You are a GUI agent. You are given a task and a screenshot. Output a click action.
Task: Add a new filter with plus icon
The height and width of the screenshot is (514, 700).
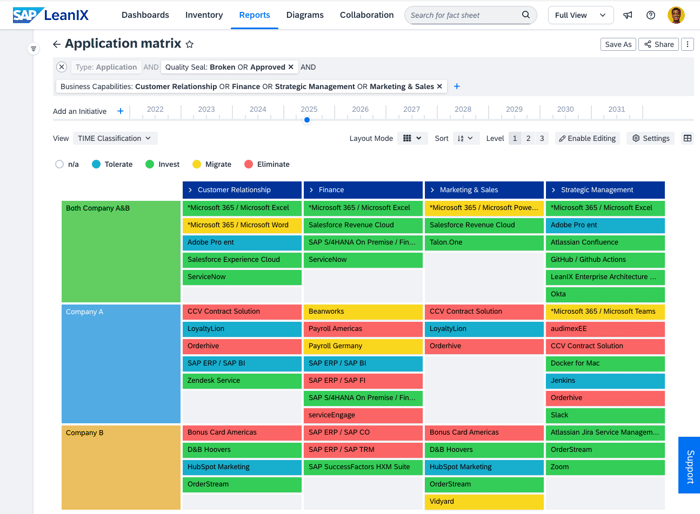457,86
